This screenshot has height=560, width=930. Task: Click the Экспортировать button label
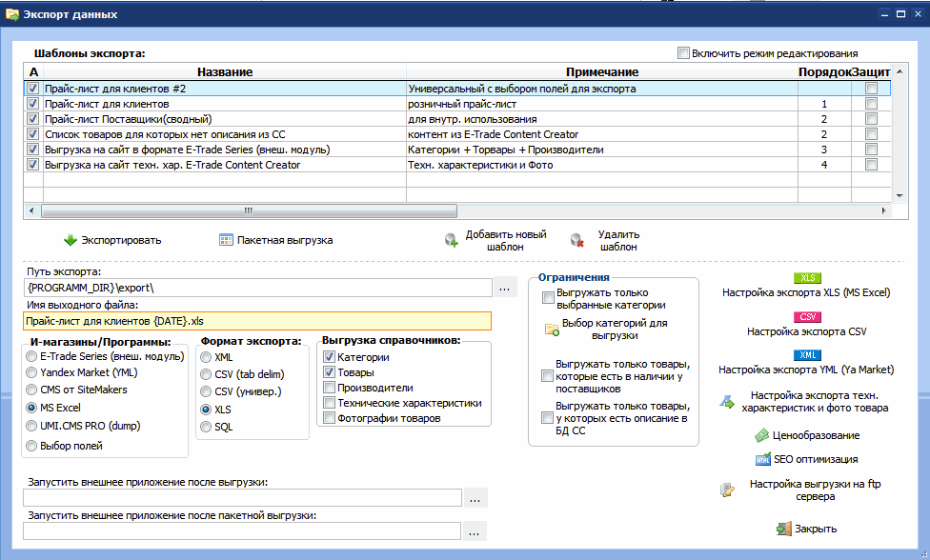click(x=121, y=240)
